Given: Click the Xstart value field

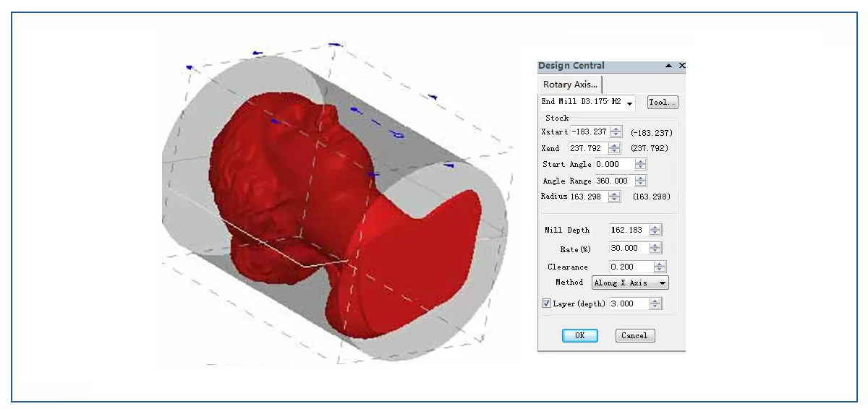Looking at the screenshot, I should [x=590, y=132].
